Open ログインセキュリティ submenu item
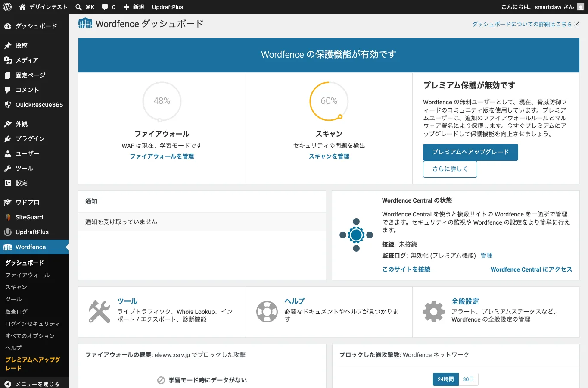Screen dimensions: 588x388 click(33, 324)
